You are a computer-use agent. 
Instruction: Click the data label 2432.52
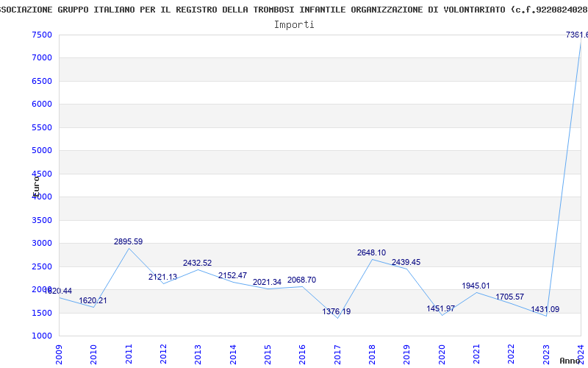coord(197,263)
